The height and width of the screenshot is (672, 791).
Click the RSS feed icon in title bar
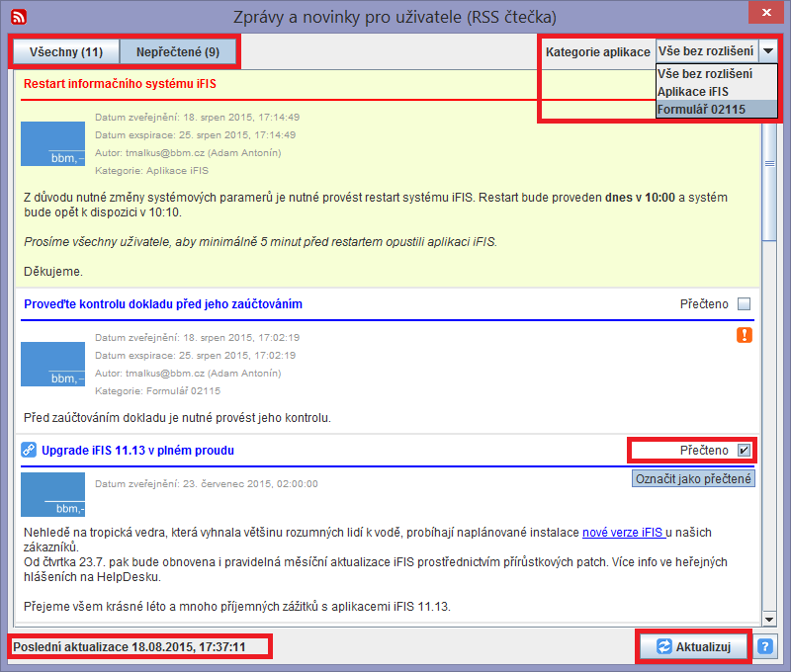[x=19, y=17]
